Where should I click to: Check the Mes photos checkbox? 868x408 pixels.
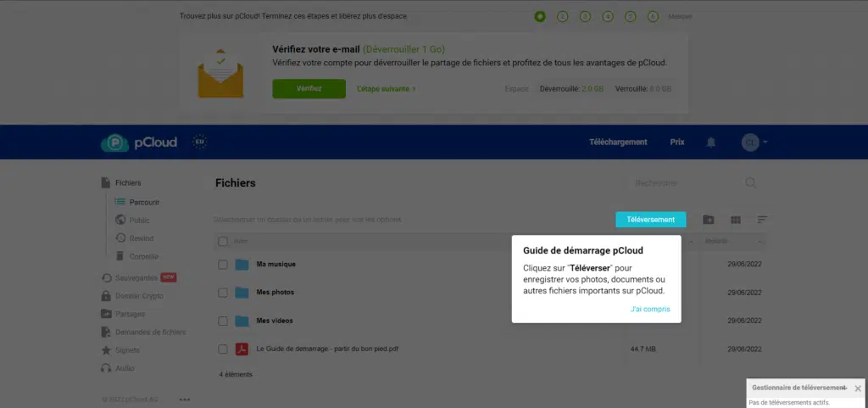coord(223,293)
